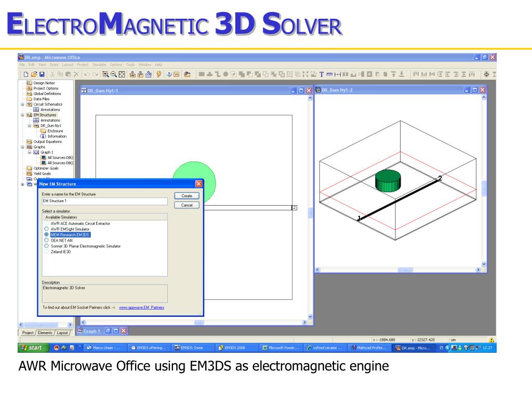532x399 pixels.
Task: Collapse the Graphs tree node
Action: pyautogui.click(x=22, y=147)
